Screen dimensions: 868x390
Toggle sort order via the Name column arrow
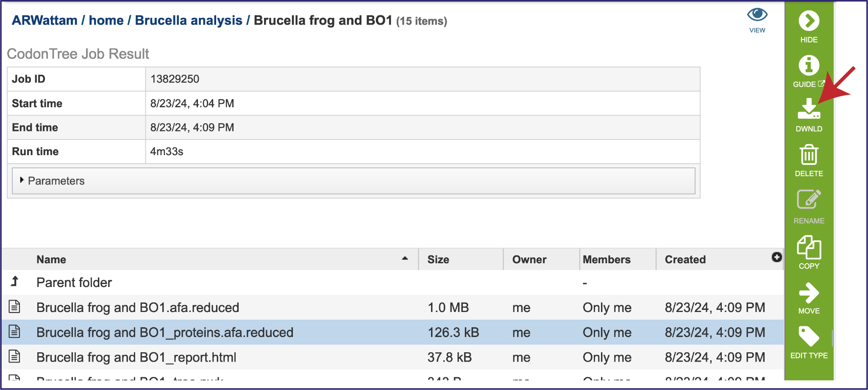point(405,258)
